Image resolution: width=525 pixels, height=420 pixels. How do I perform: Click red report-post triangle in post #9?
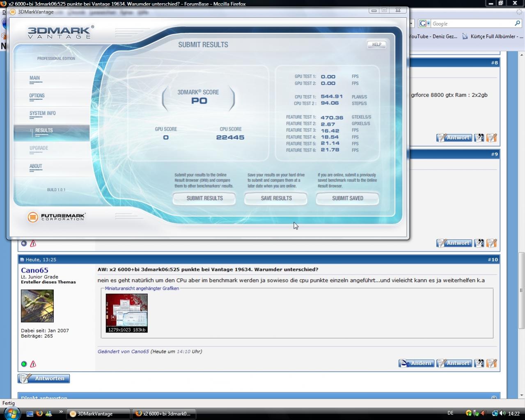33,243
